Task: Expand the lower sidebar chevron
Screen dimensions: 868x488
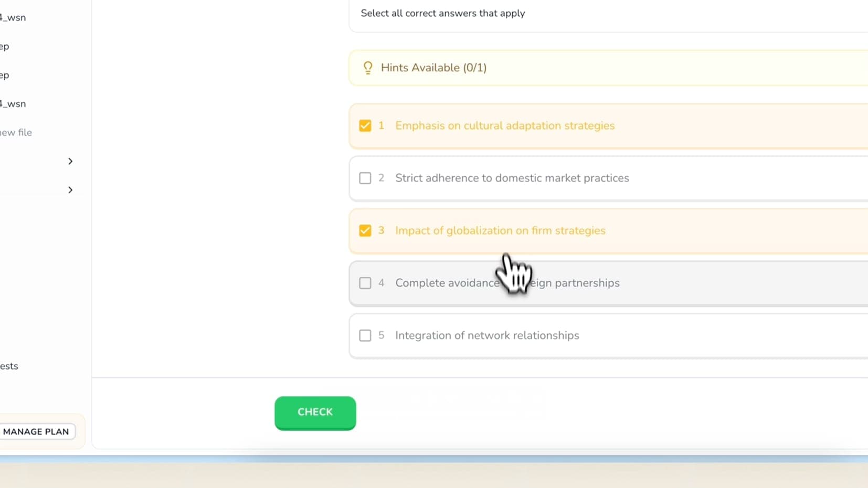Action: (70, 190)
